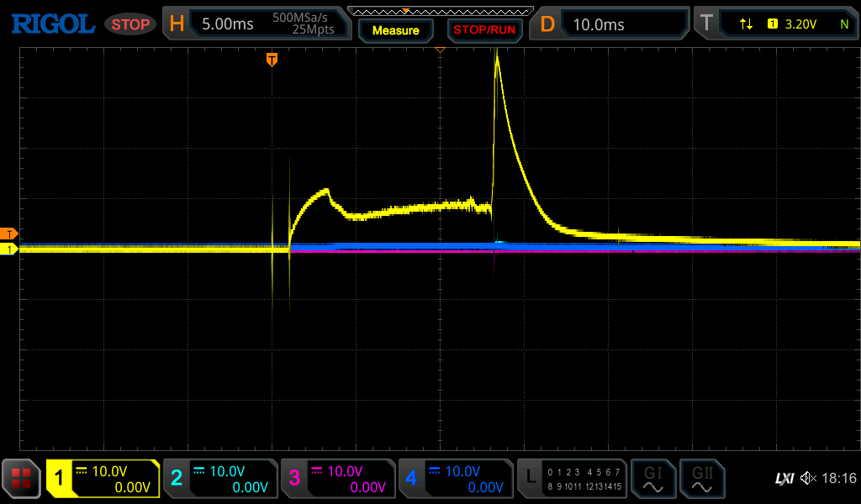Click the red STOP status indicator
This screenshot has width=861, height=504.
pos(130,24)
